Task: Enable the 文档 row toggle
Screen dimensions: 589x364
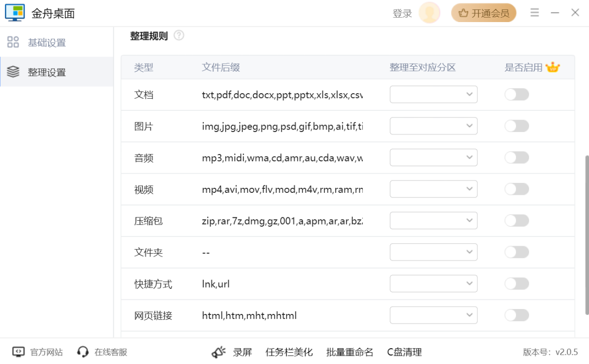Action: (x=517, y=95)
